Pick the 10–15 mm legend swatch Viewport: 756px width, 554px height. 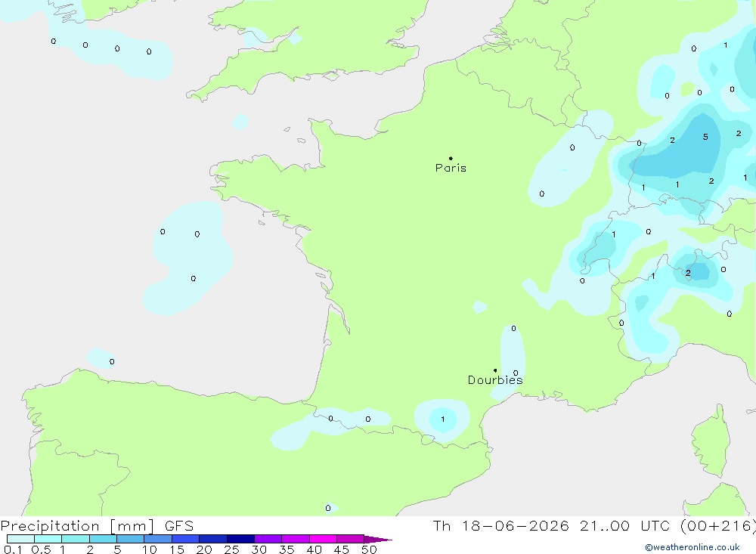pos(158,539)
